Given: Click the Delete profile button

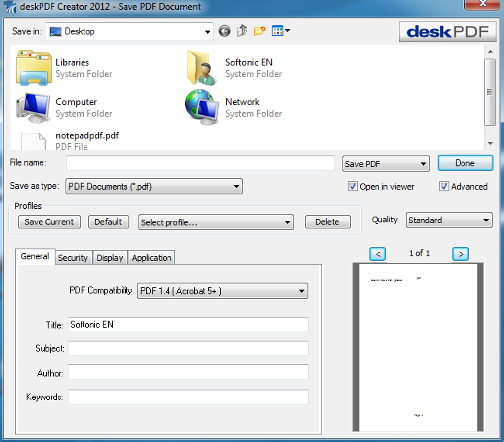Looking at the screenshot, I should click(328, 221).
